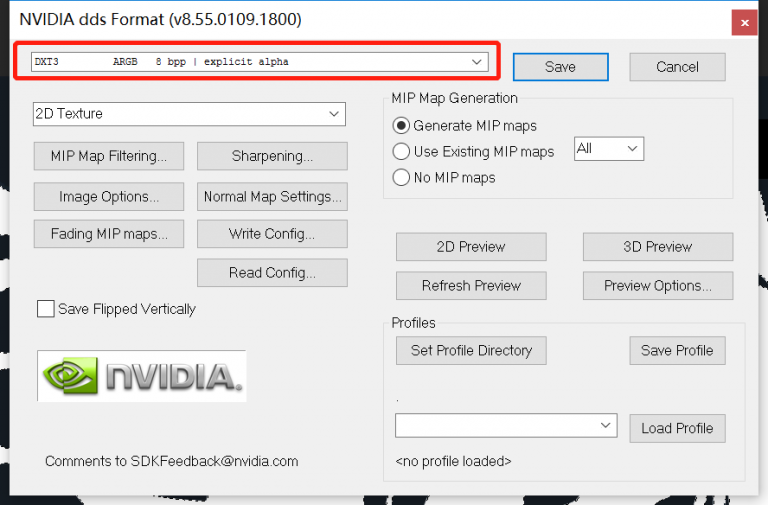Click the 3D Preview button
Screen dimensions: 768x505
[x=658, y=247]
